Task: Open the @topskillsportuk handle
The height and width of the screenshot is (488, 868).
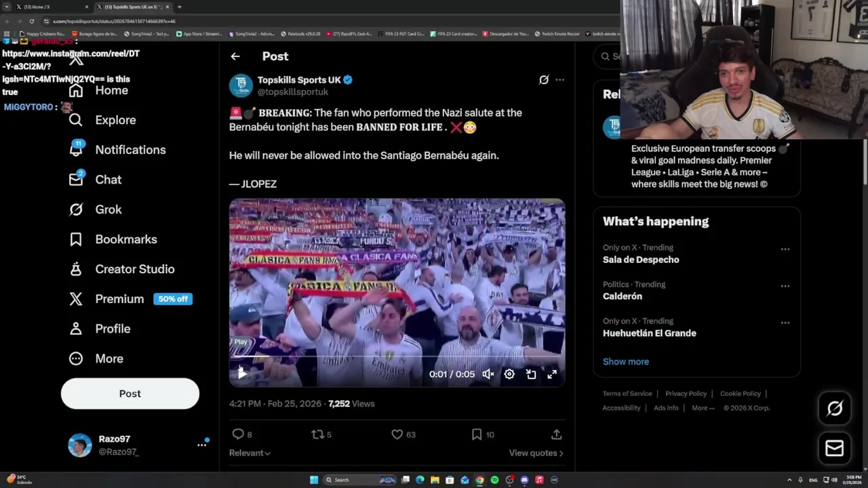Action: click(293, 91)
